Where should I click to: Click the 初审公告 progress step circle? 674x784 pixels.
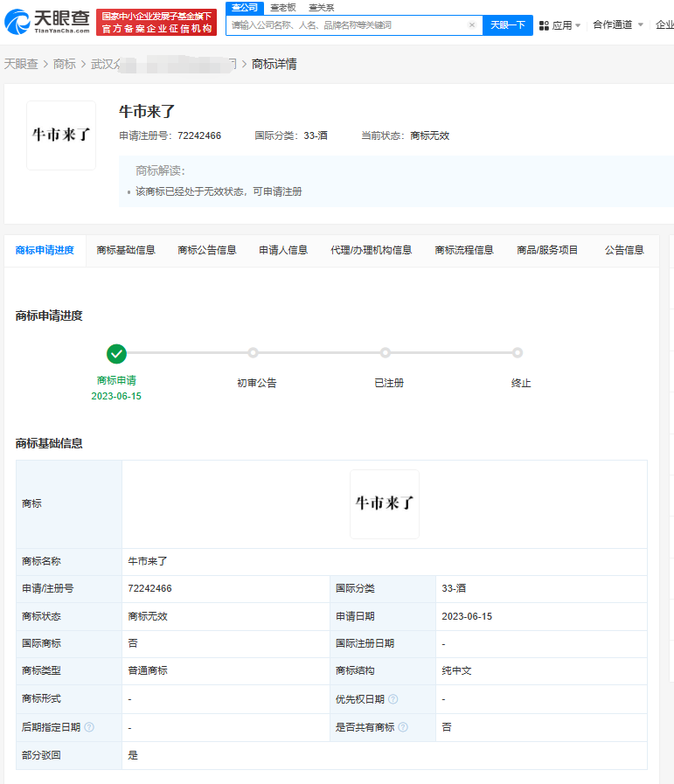point(254,353)
